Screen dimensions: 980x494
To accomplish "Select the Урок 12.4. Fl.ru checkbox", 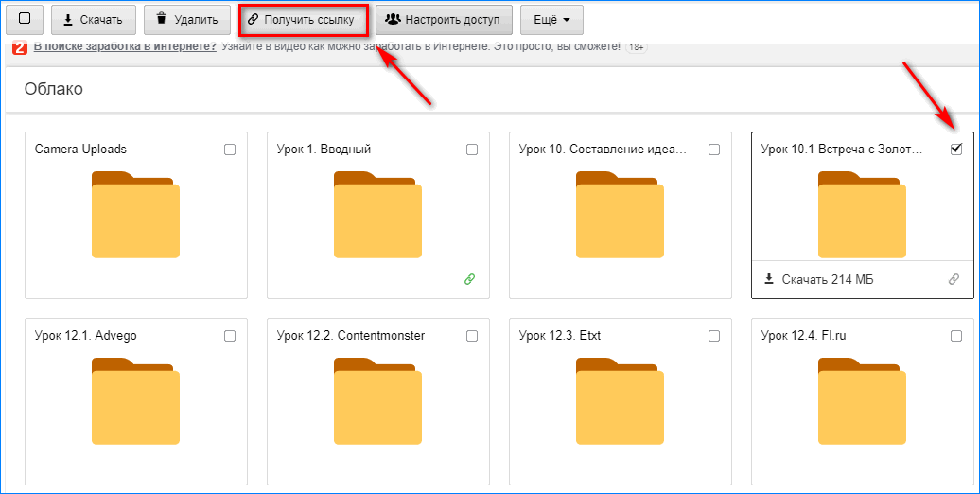I will point(955,336).
